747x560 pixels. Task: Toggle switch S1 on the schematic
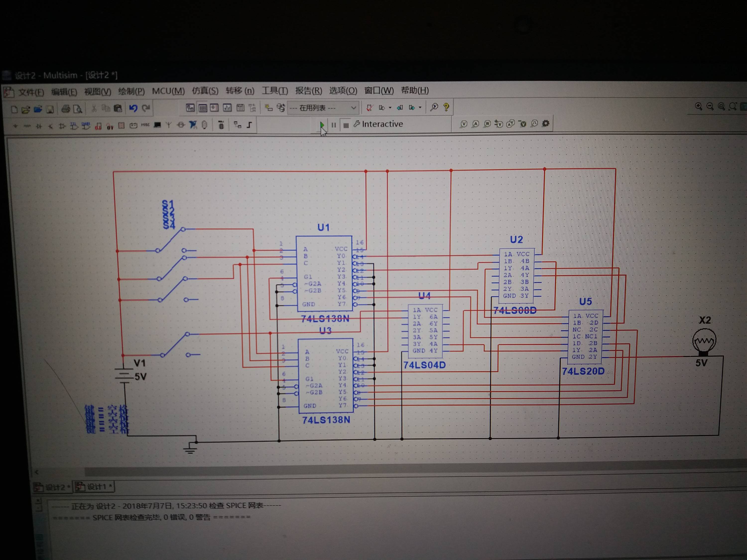(x=171, y=240)
